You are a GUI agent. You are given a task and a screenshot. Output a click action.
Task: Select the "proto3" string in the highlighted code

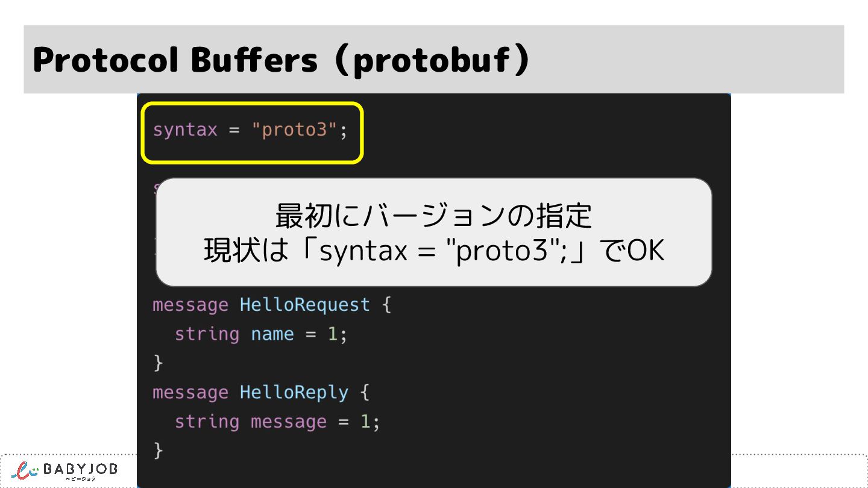coord(294,130)
